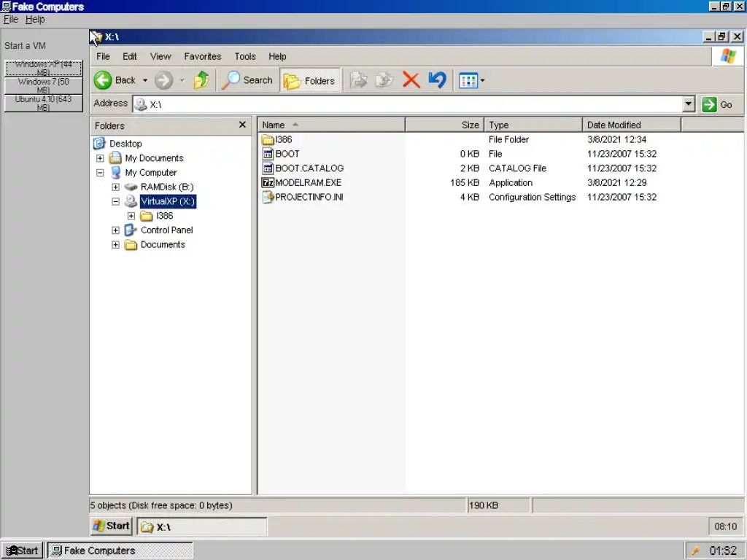Click the Copy To folder icon
The height and width of the screenshot is (560, 747).
(384, 80)
